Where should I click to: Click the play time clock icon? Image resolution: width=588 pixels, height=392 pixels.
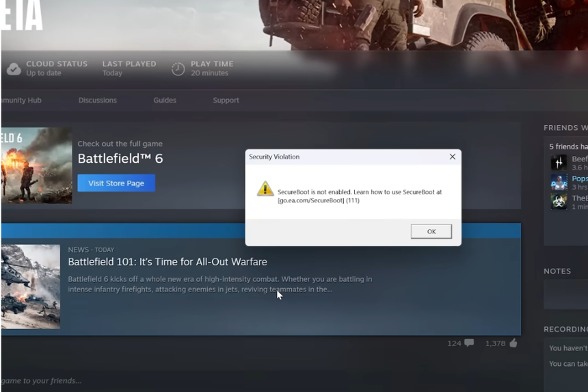[178, 68]
